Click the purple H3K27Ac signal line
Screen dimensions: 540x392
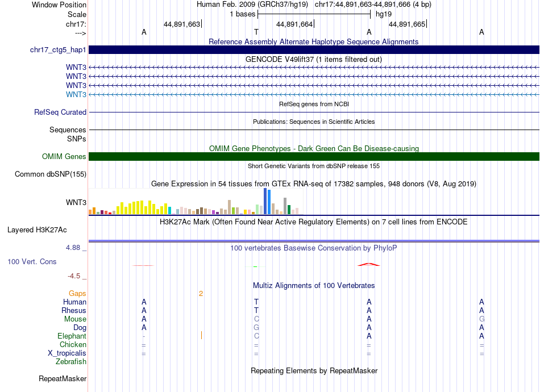314,241
